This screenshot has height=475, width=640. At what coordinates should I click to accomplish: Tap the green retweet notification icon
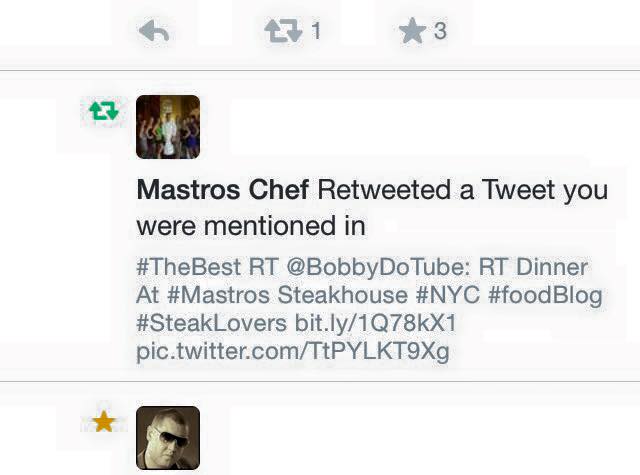(104, 111)
